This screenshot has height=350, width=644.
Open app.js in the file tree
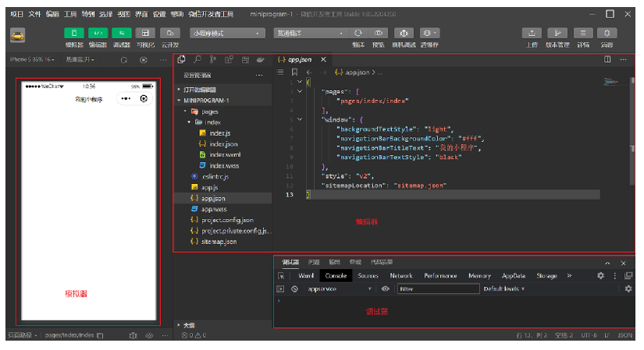(x=210, y=188)
